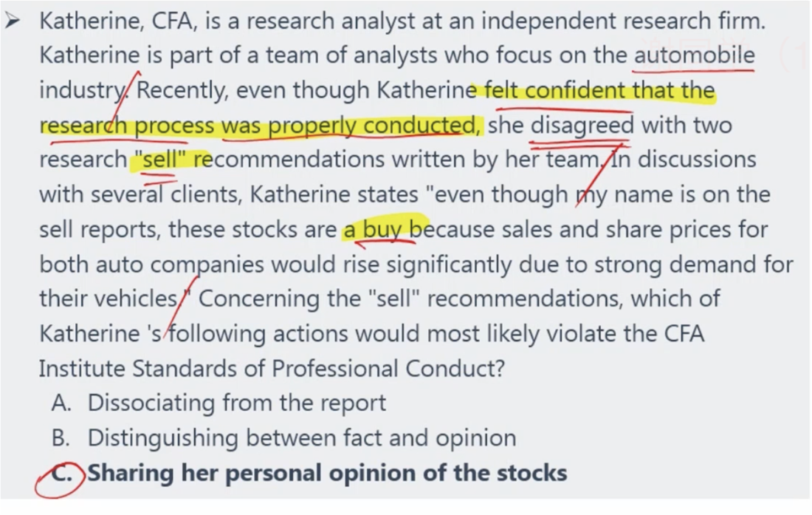Click the highlighted phrase "felt confident that the"

click(596, 91)
